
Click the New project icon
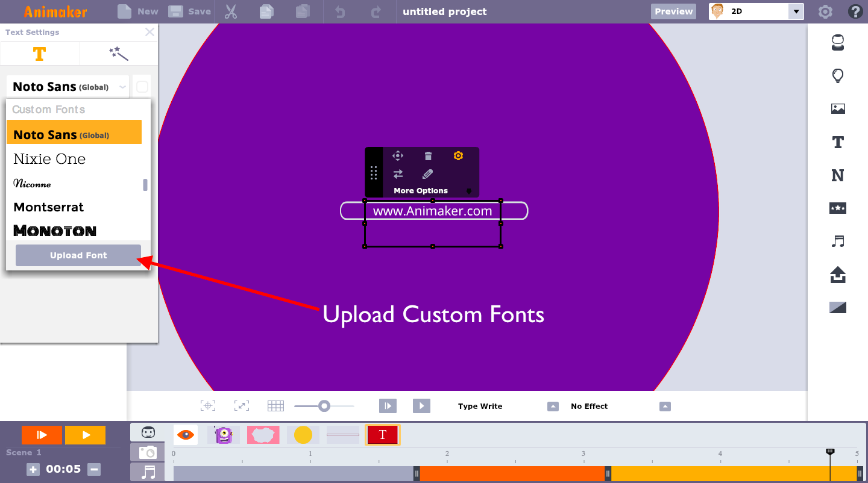pos(124,11)
